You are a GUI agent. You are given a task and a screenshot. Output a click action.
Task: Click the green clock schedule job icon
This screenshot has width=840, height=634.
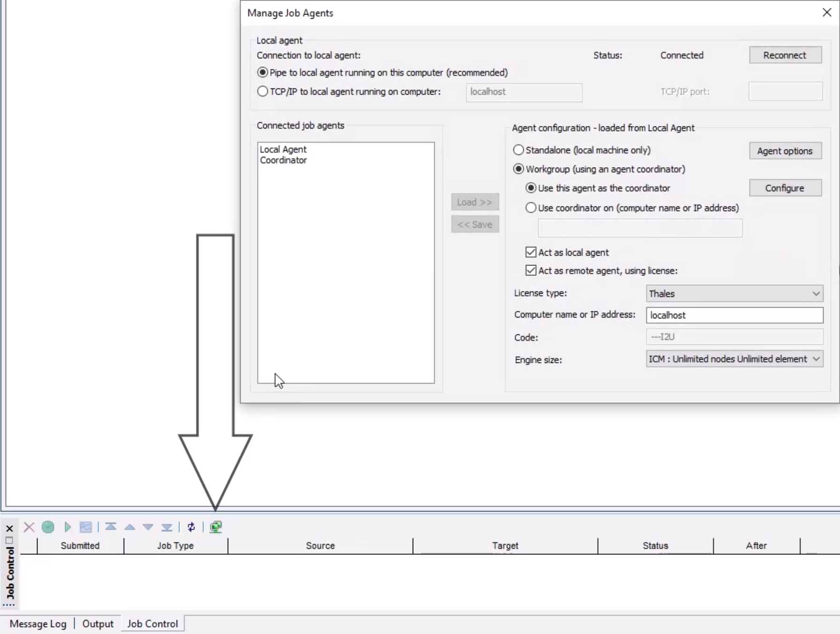48,527
